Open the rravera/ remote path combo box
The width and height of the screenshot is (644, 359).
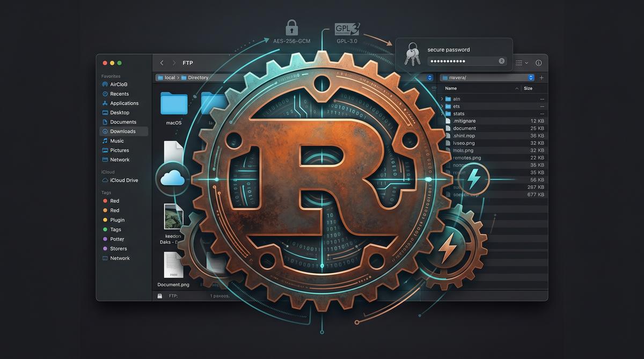pyautogui.click(x=487, y=78)
